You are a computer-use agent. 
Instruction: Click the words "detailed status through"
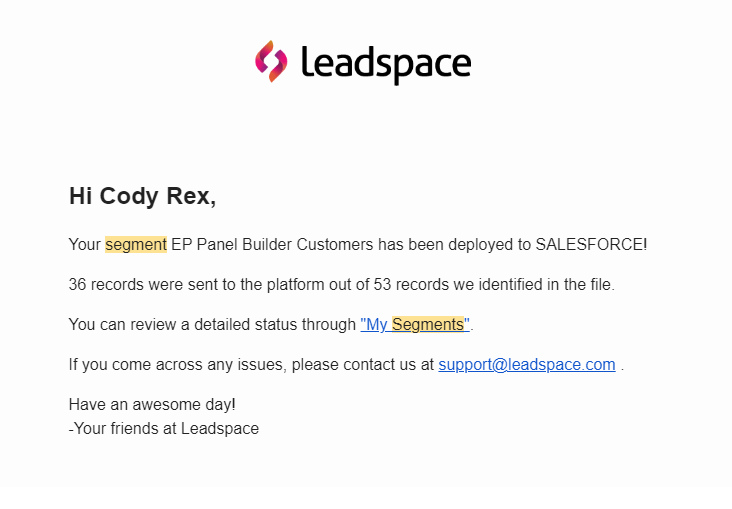(275, 324)
